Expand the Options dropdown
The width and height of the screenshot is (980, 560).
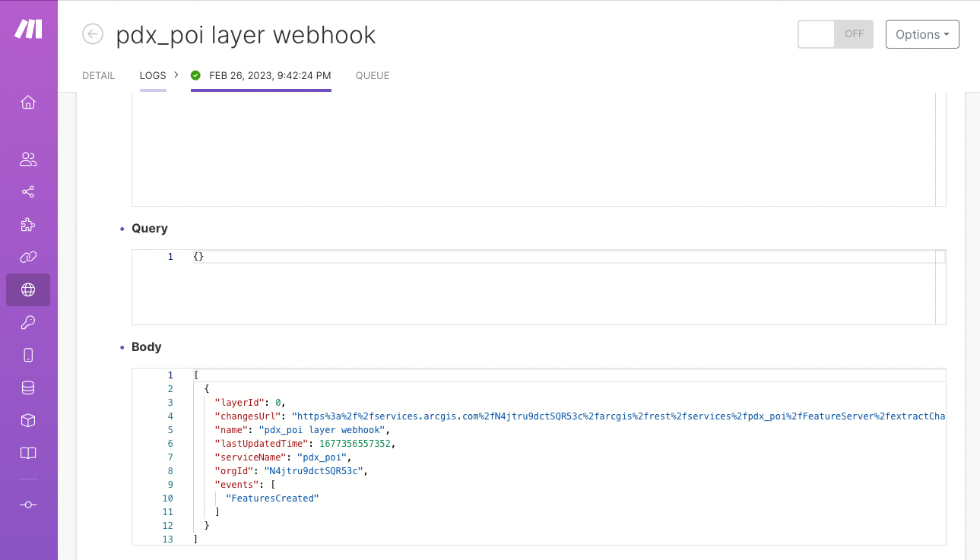point(922,34)
